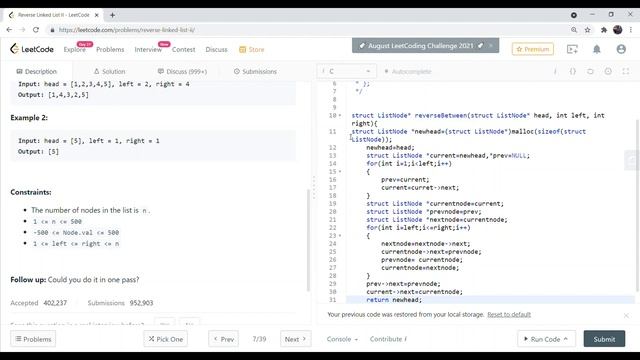
Task: Go to the Prev problem
Action: tap(224, 339)
